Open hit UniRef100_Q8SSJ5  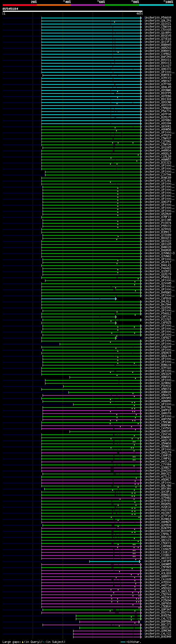pyautogui.click(x=158, y=628)
